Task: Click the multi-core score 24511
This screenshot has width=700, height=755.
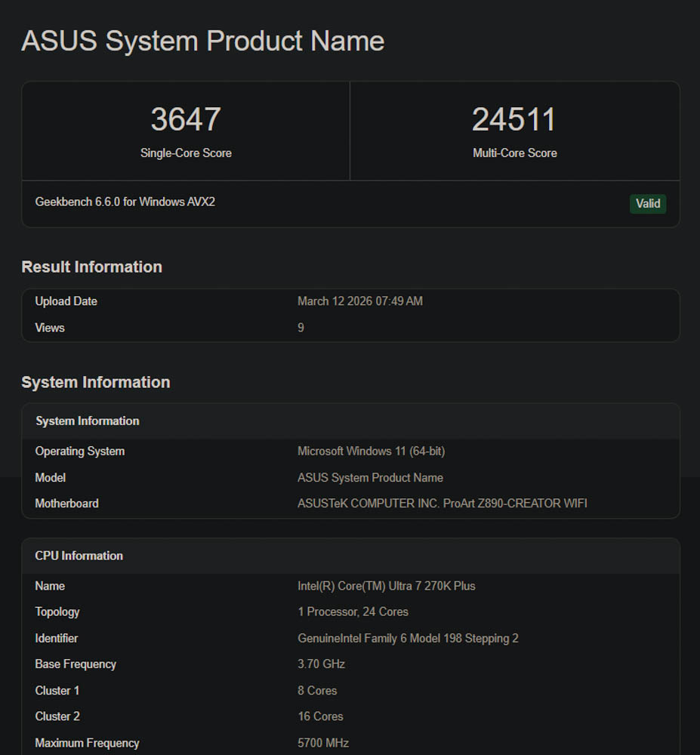Action: (x=514, y=120)
